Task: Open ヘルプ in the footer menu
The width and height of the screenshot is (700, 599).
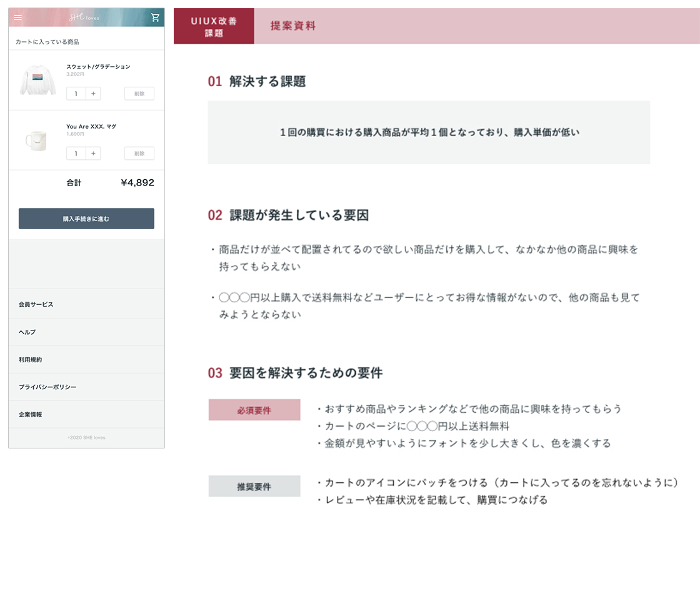Action: pyautogui.click(x=27, y=332)
